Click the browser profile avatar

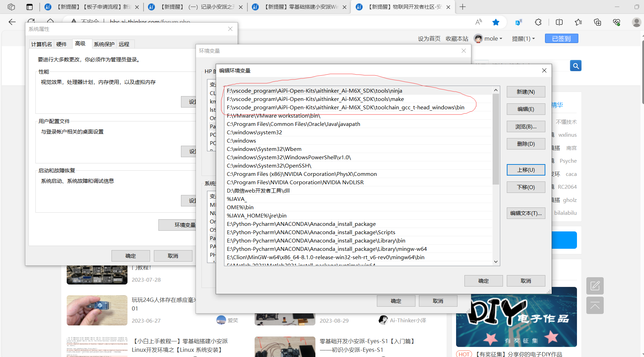tap(637, 22)
